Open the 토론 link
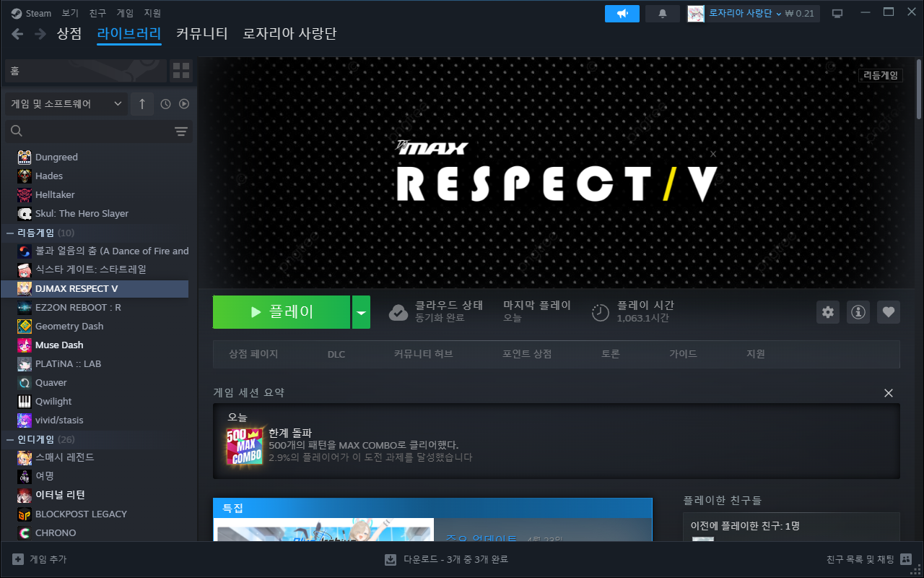The height and width of the screenshot is (578, 924). coord(611,354)
